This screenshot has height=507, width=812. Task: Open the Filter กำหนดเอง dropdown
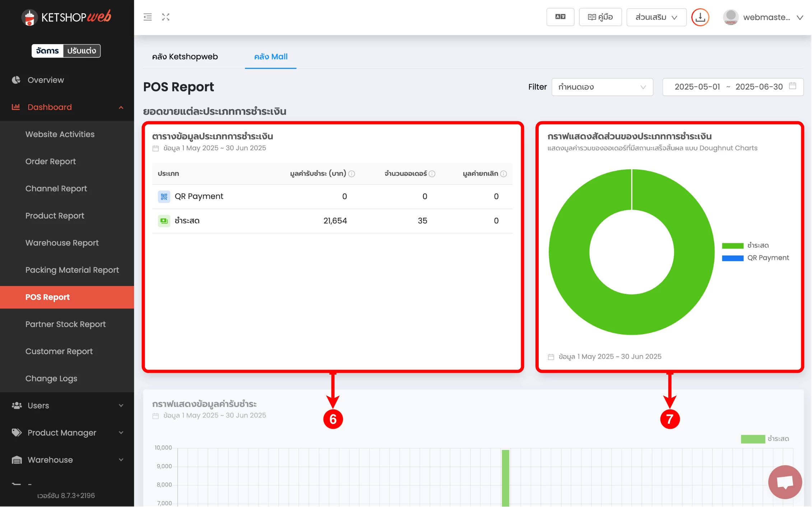pos(602,87)
